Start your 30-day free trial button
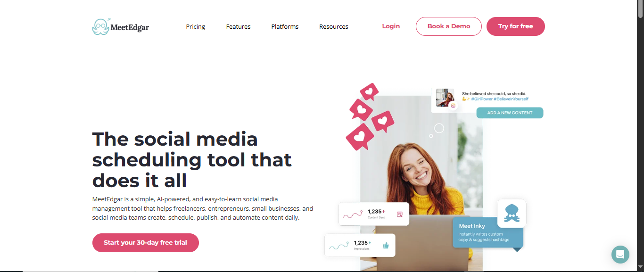Screen dimensions: 644x272 pyautogui.click(x=146, y=243)
